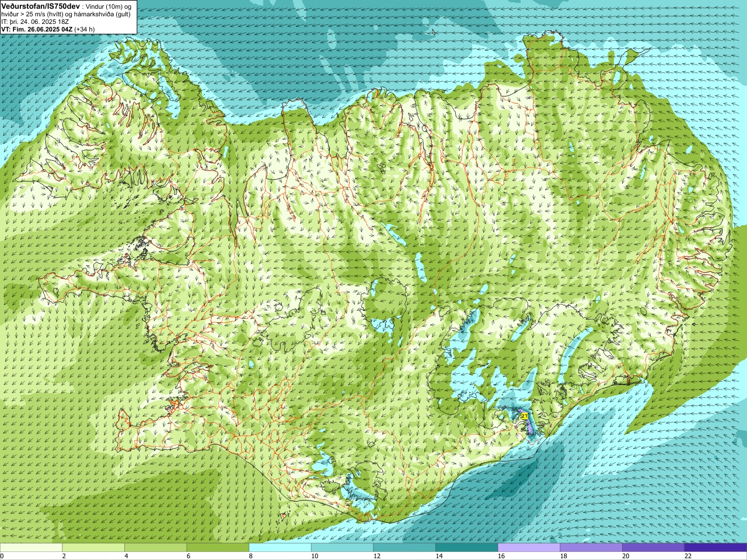Click the 12–14 m/s teal legend swatch
Viewport: 747px width, 560px height.
click(x=404, y=548)
